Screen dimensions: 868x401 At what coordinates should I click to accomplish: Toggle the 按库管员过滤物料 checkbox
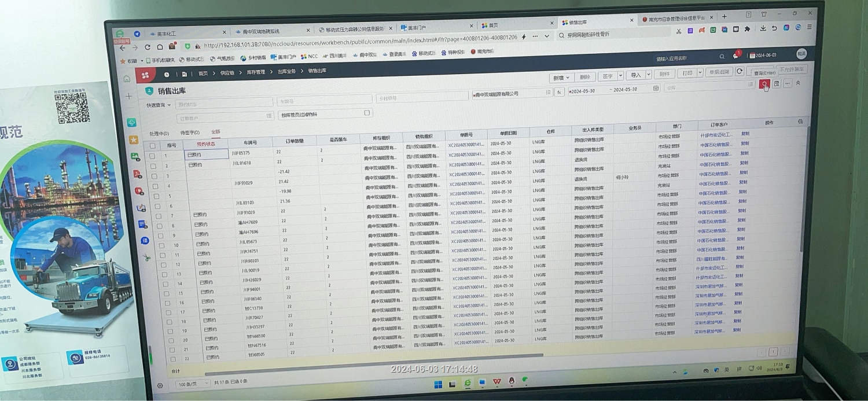coord(367,113)
